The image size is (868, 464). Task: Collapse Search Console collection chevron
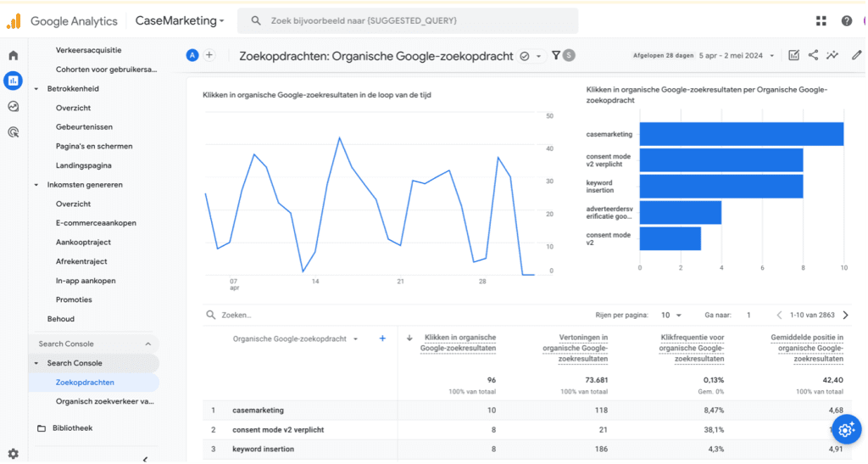(147, 344)
